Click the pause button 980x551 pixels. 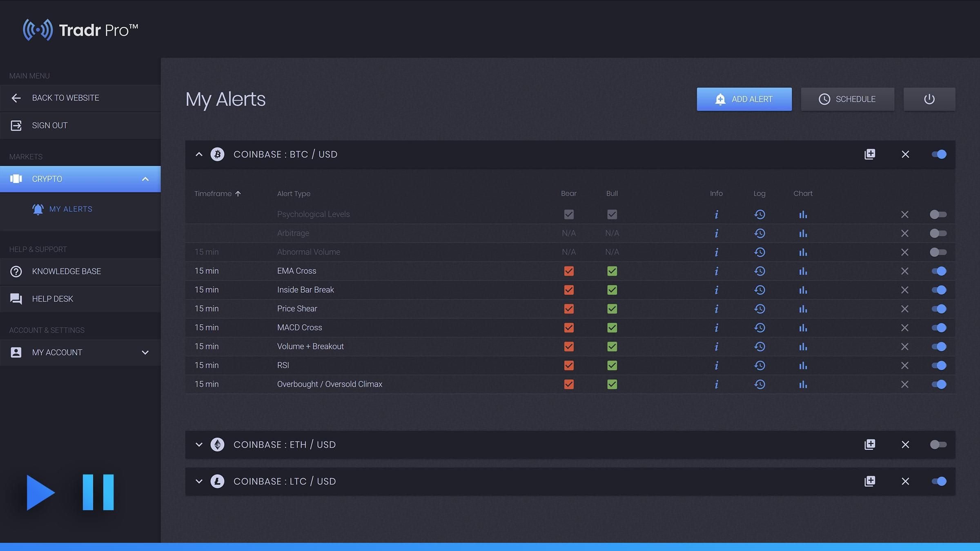(98, 492)
